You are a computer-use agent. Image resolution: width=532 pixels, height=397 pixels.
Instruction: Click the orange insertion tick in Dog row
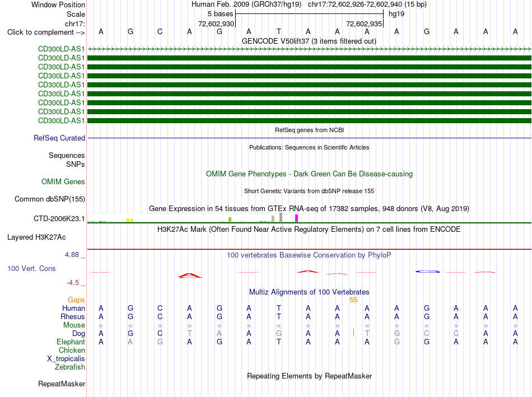(x=353, y=333)
